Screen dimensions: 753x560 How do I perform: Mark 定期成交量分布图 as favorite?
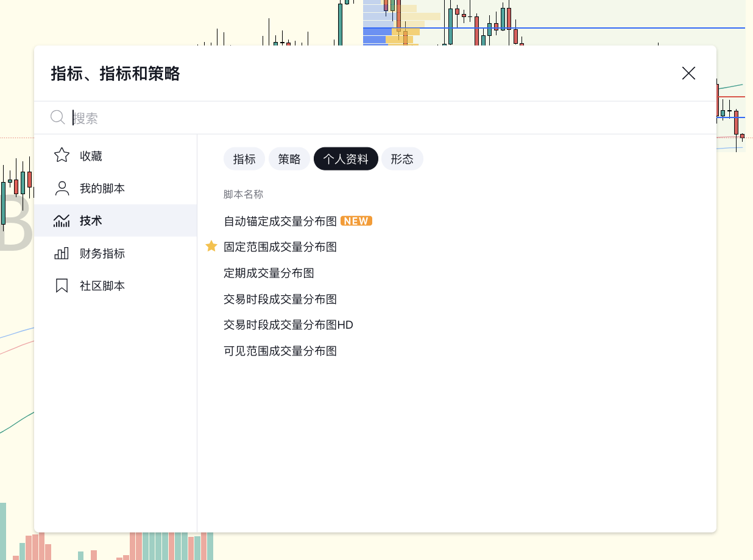[211, 273]
